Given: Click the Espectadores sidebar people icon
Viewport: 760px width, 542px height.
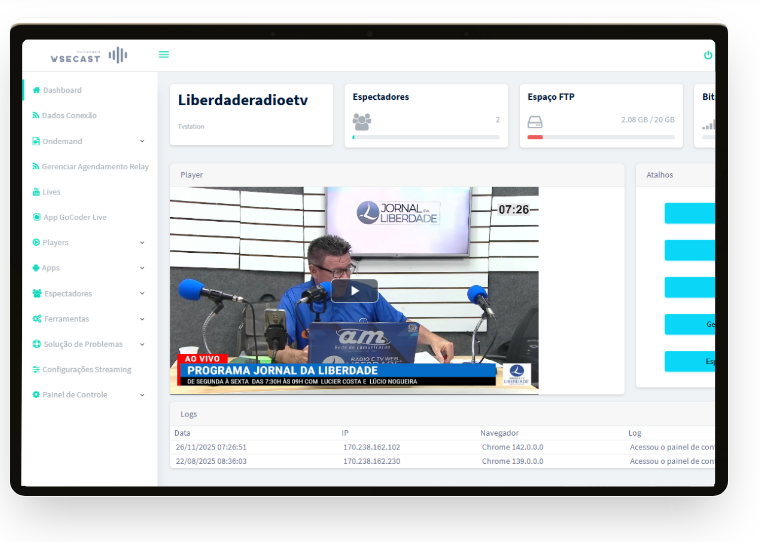Looking at the screenshot, I should (37, 293).
